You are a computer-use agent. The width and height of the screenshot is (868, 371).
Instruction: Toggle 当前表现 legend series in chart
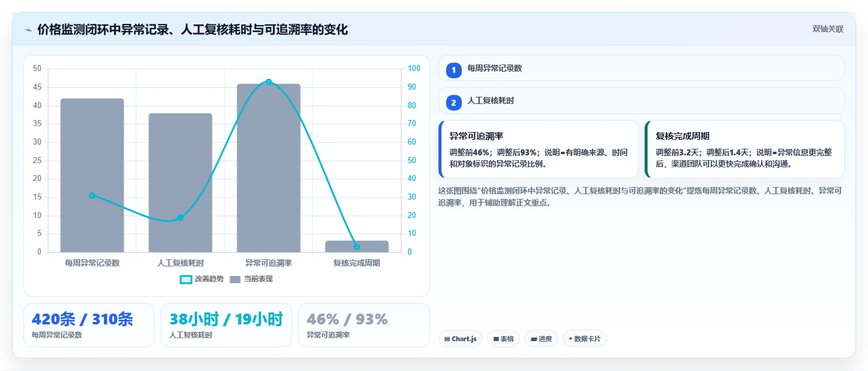251,279
